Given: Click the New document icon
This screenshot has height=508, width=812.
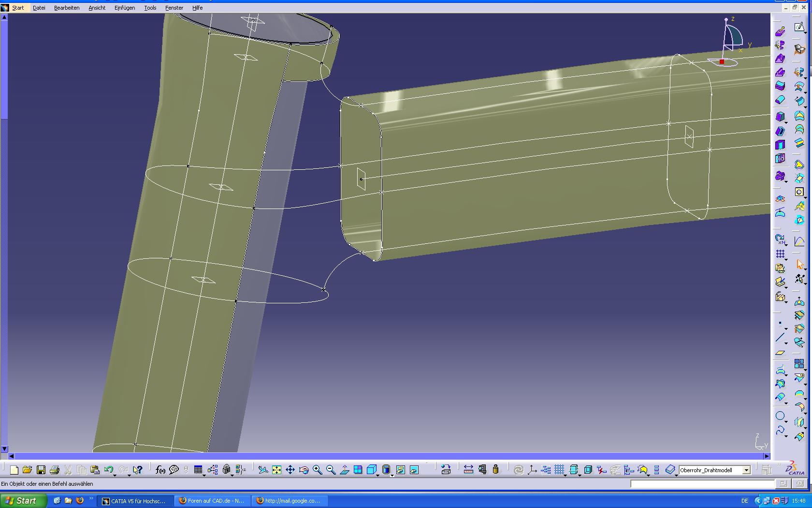Looking at the screenshot, I should pos(14,470).
